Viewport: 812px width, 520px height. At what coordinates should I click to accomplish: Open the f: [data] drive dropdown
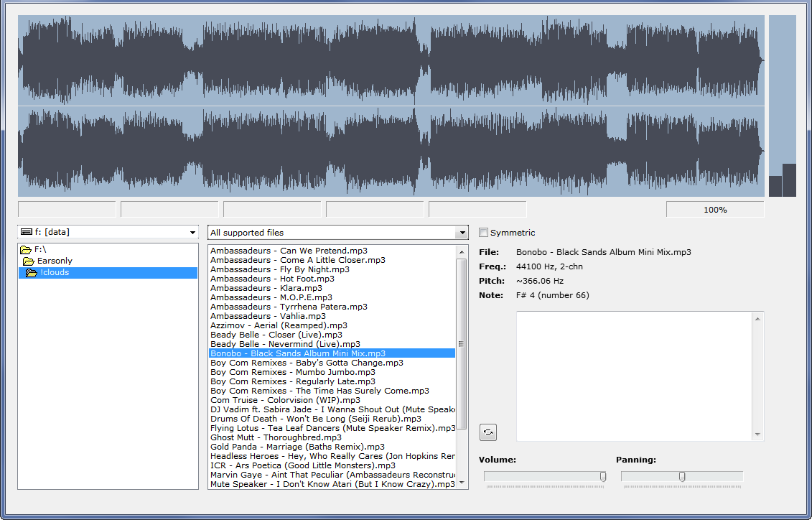(192, 233)
